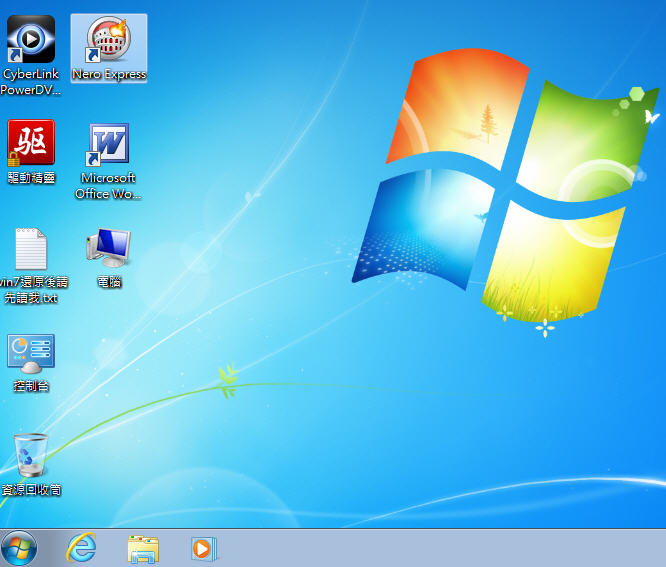
Task: Click the "控制台" label text
Action: (31, 386)
